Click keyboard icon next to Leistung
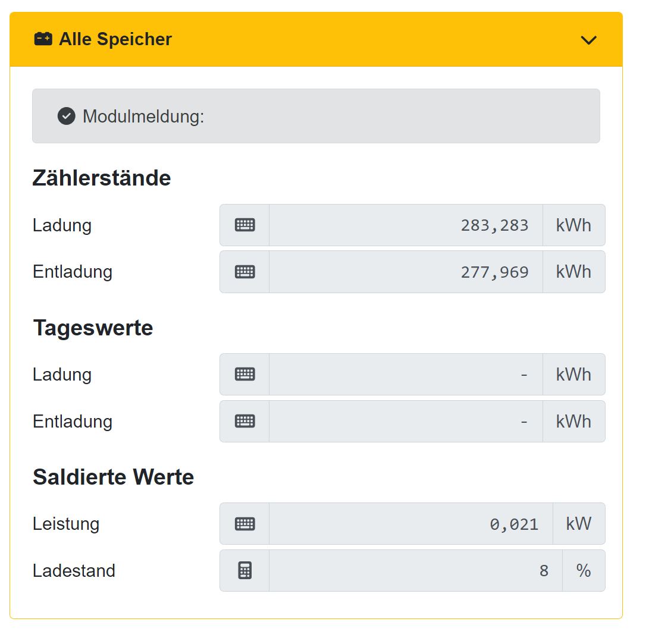Screen dimensions: 649x644 tap(244, 524)
